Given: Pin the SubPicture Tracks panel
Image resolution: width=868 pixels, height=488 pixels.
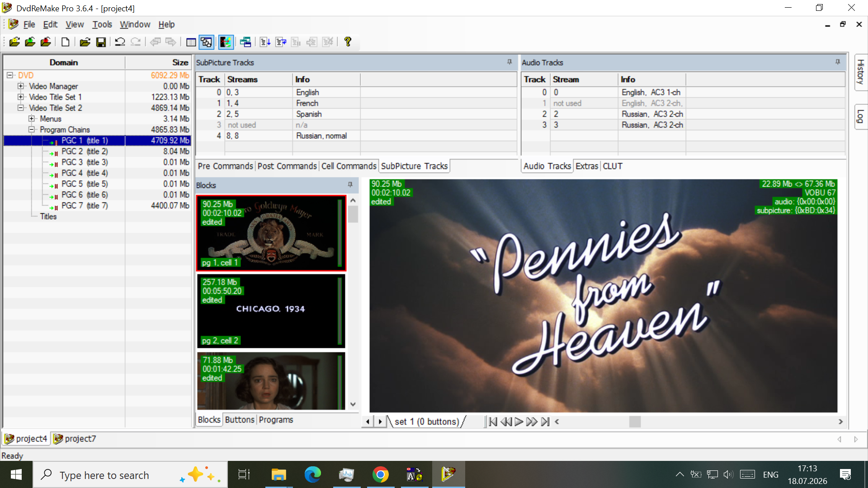Looking at the screenshot, I should pos(509,62).
